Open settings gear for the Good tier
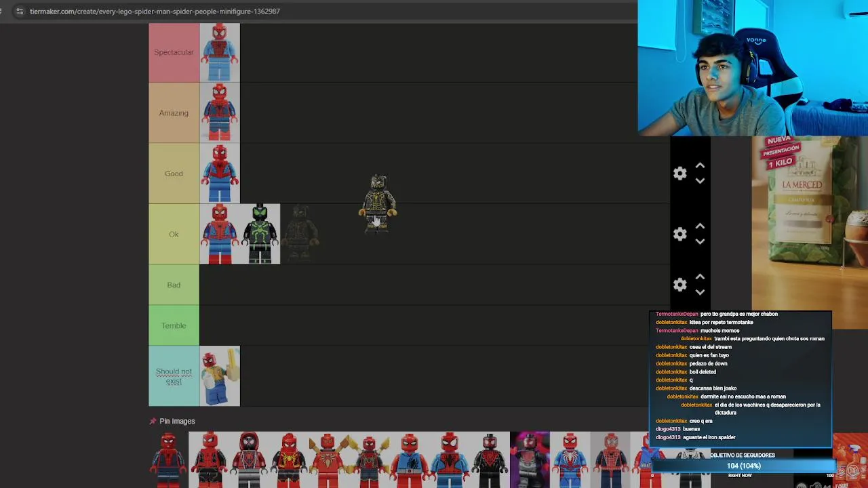The height and width of the screenshot is (488, 868). [x=680, y=174]
